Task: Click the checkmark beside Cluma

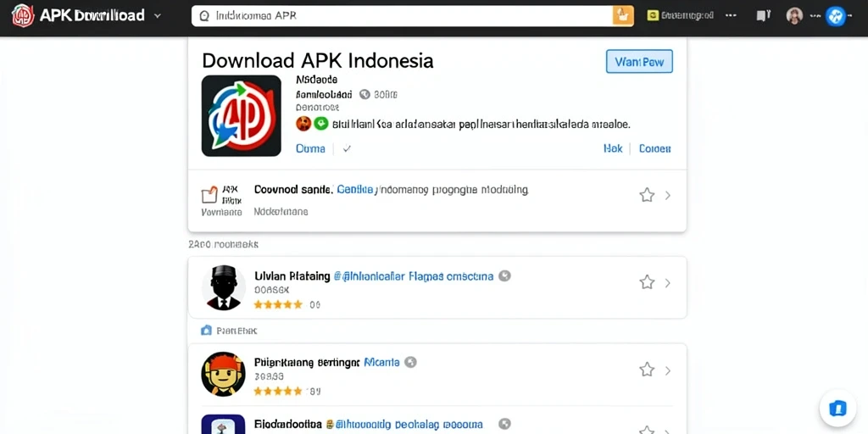Action: pos(347,148)
